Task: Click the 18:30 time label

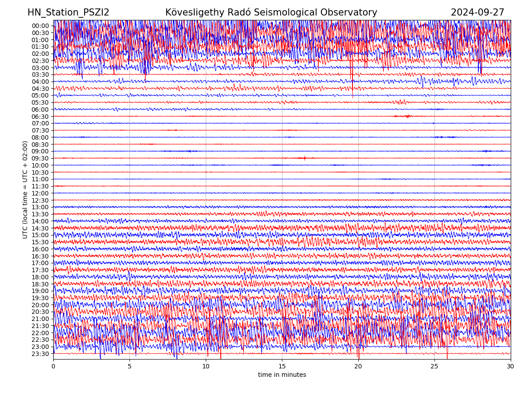Action: [x=40, y=284]
